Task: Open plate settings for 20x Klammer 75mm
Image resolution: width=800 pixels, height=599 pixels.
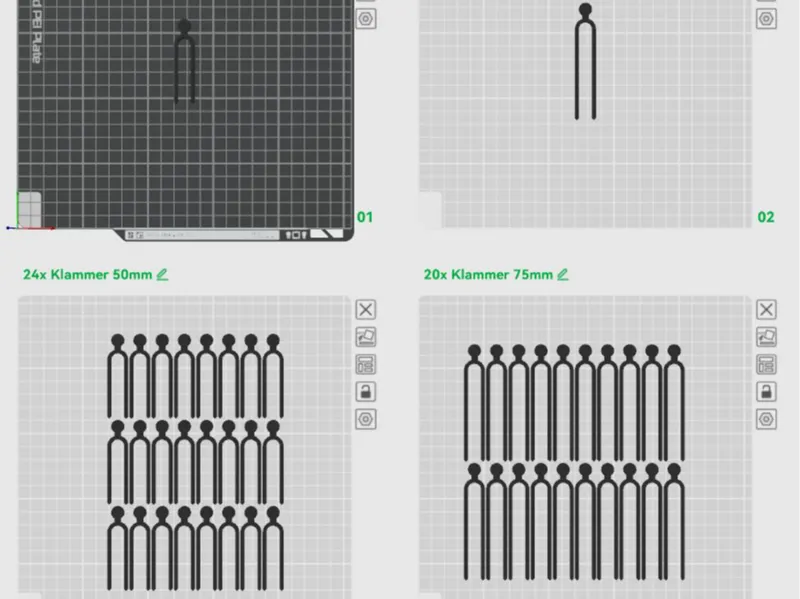Action: click(766, 419)
